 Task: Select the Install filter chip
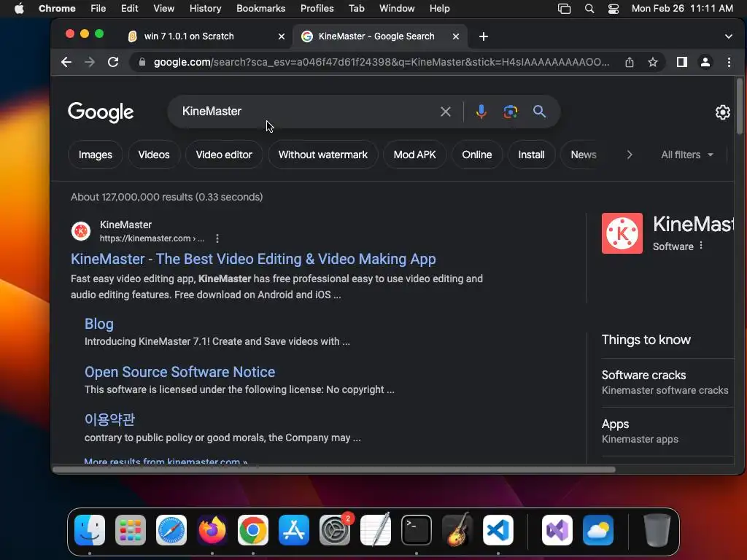pyautogui.click(x=531, y=155)
